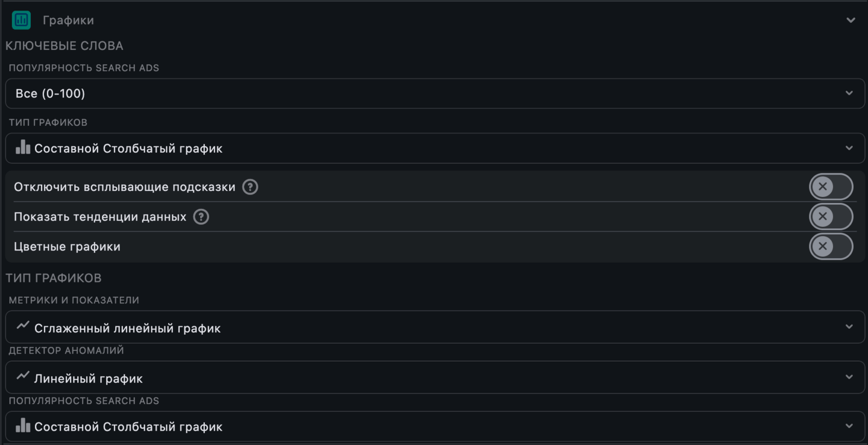Open the Все (0-100) popularity dropdown
Screen dimensions: 868x445
(x=434, y=93)
